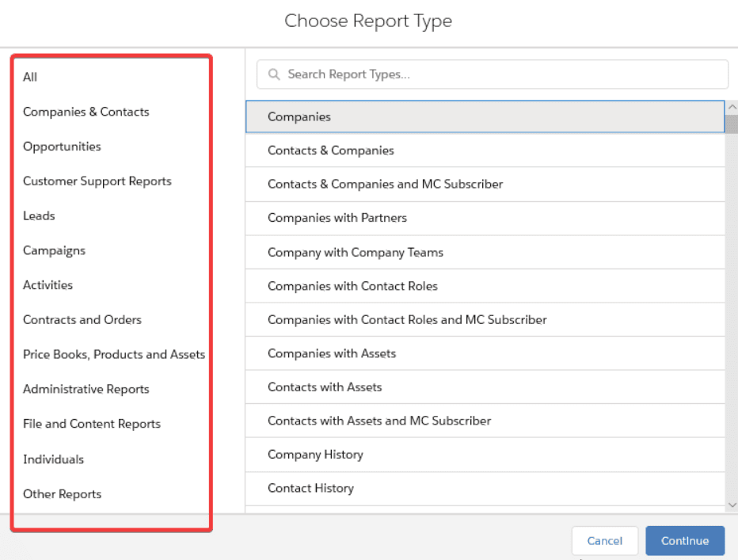Select the Other Reports category

click(x=62, y=494)
